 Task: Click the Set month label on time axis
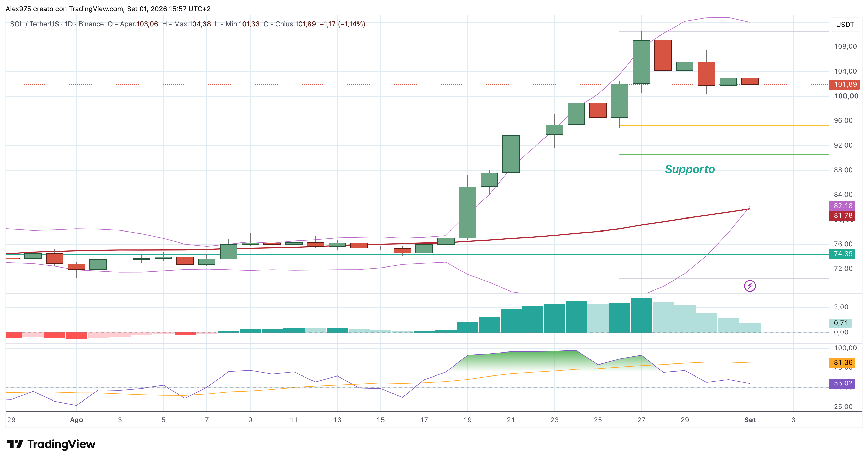[x=750, y=420]
